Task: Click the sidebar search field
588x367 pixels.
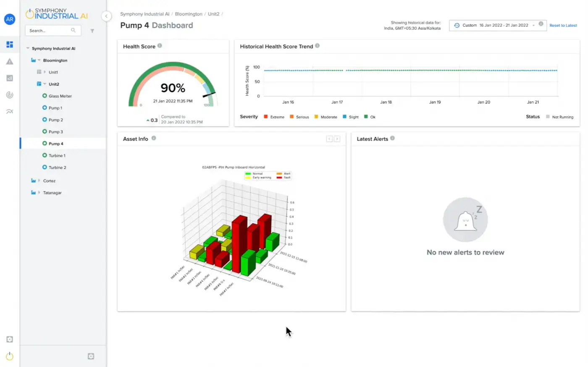Action: coord(48,31)
